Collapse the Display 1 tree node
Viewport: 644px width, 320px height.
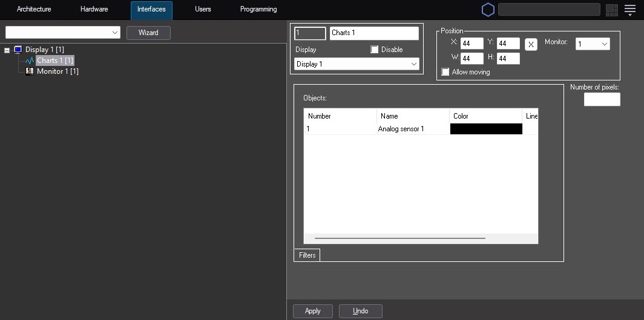coord(7,50)
